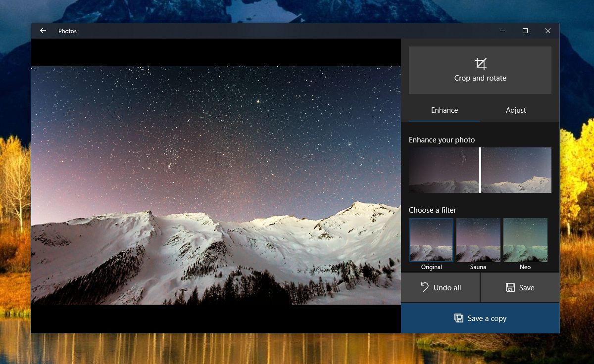Maximize the Photos window
The image size is (594, 364).
click(525, 31)
